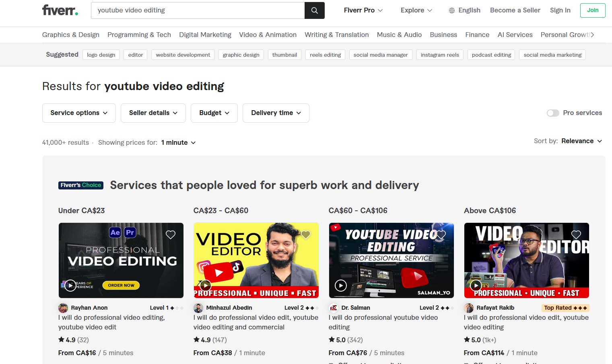Select the instagram reels suggestion
This screenshot has height=364, width=612.
click(x=440, y=55)
